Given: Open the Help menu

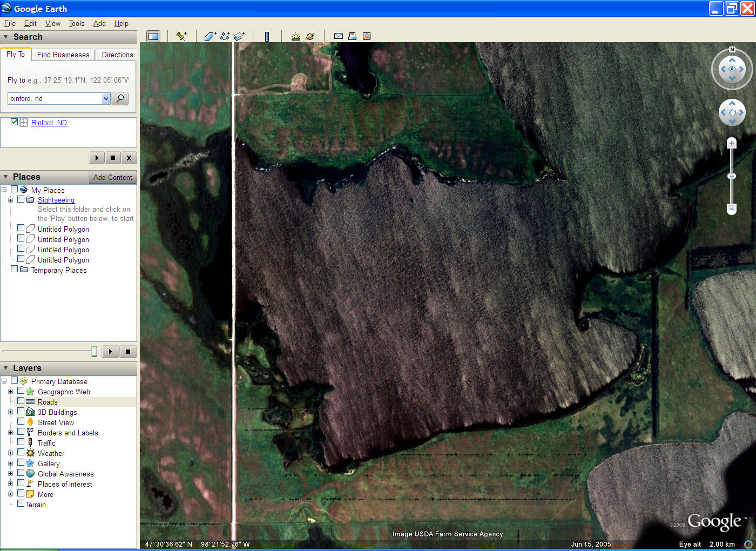Looking at the screenshot, I should click(122, 24).
